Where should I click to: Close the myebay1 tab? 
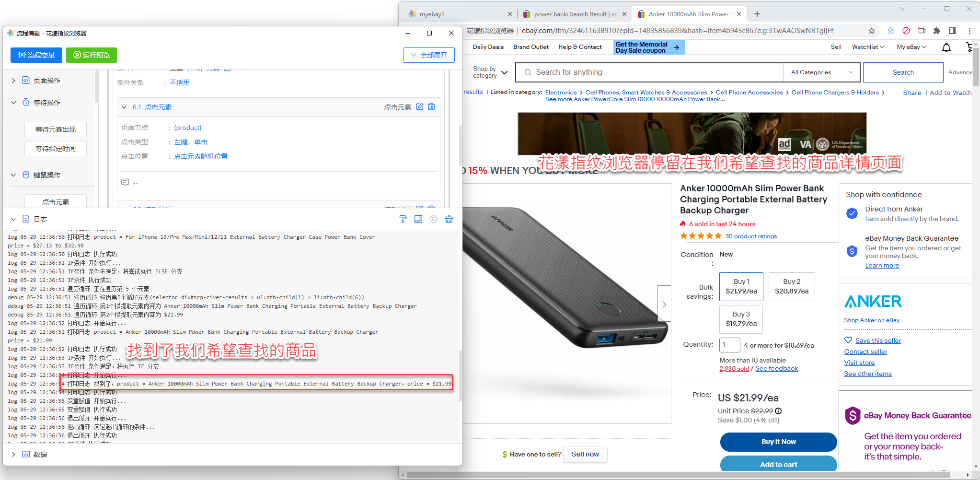click(x=509, y=14)
